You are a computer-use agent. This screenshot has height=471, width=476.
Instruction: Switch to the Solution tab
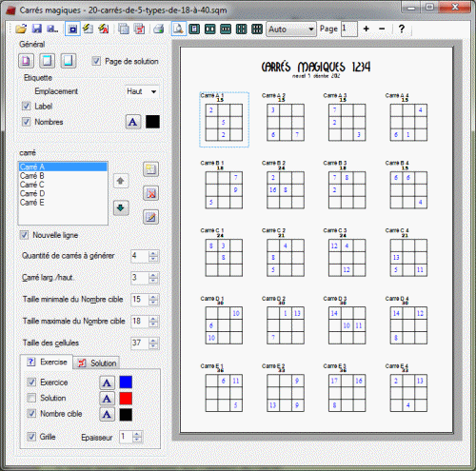pos(97,363)
